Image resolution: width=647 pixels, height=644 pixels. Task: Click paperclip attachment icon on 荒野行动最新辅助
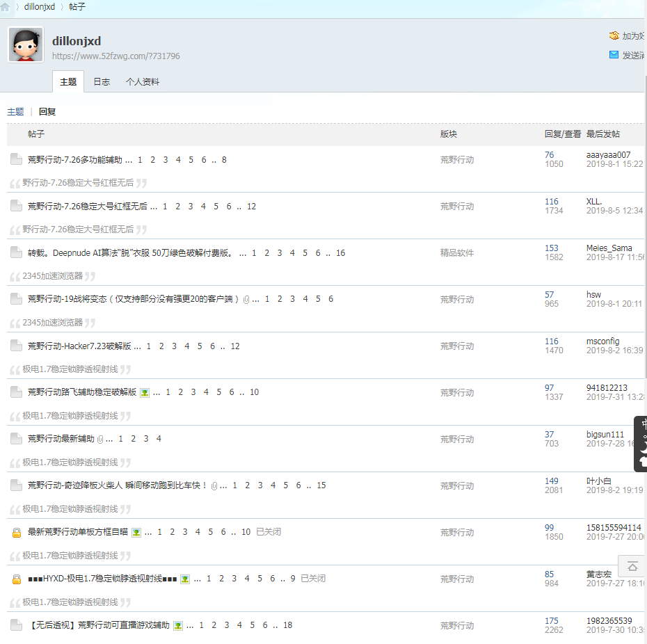(x=100, y=440)
